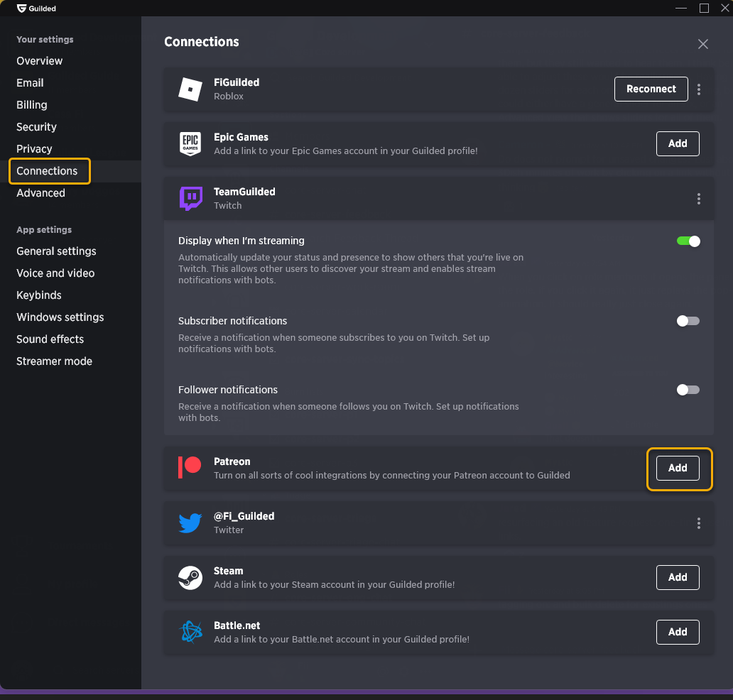Open General settings under App settings

(56, 251)
